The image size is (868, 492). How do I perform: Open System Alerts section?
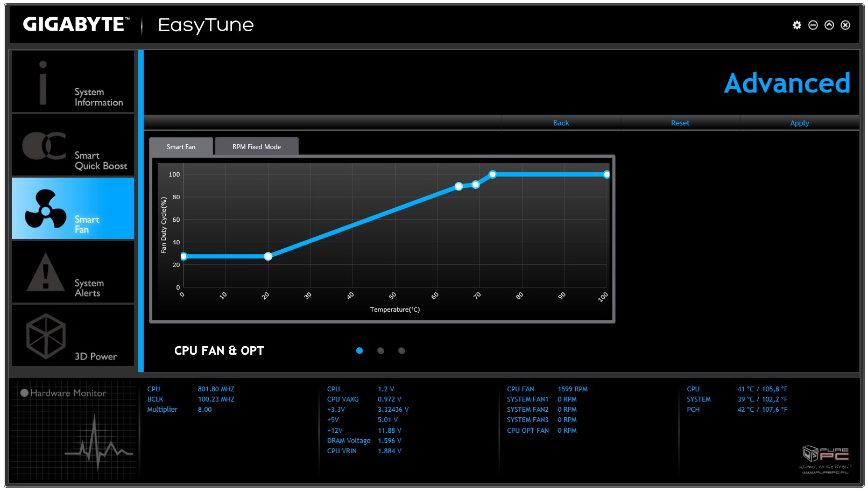[x=73, y=272]
